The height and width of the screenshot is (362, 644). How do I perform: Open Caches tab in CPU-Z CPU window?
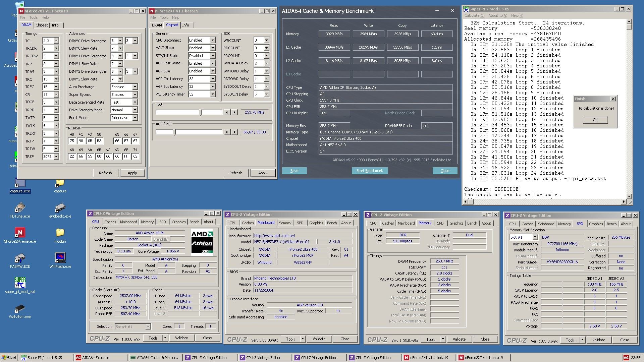click(110, 222)
